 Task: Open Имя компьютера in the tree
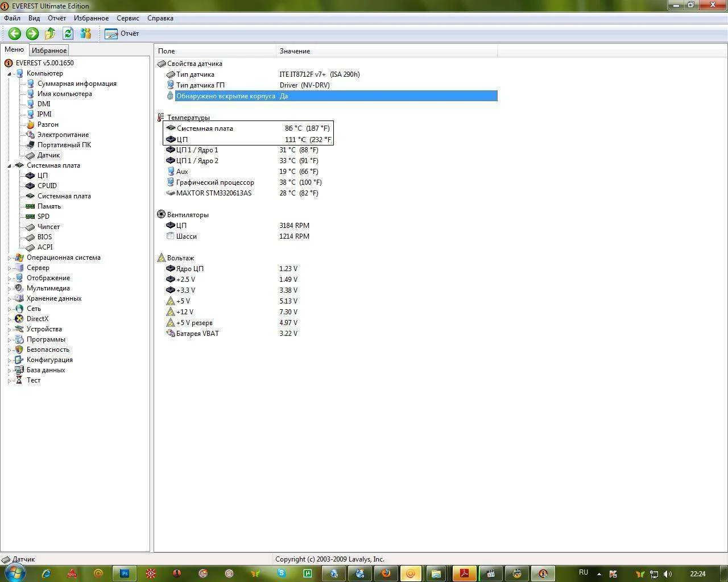coord(64,94)
